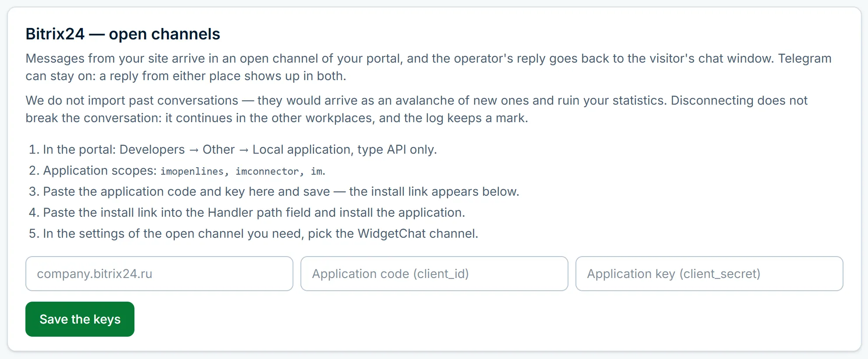868x359 pixels.
Task: Click step 4 'Handler path field' instruction
Action: tap(254, 213)
